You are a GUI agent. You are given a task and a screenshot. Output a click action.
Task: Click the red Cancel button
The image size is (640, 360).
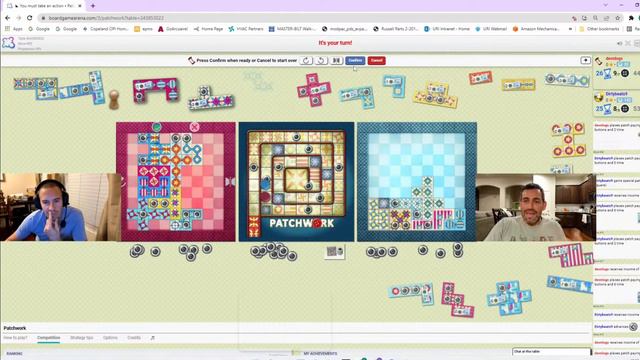point(376,60)
